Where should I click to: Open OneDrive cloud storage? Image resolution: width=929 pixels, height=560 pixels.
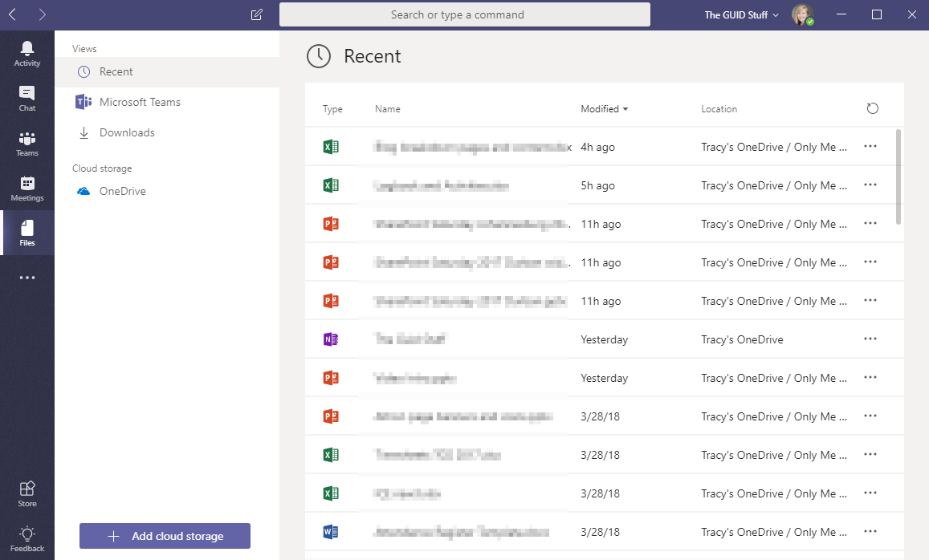122,191
